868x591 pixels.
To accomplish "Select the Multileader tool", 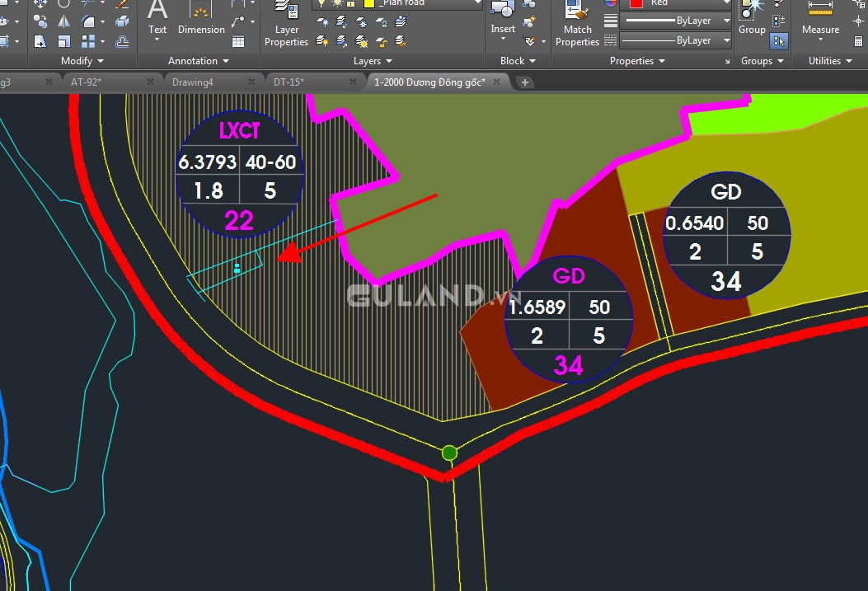I will pos(238,21).
